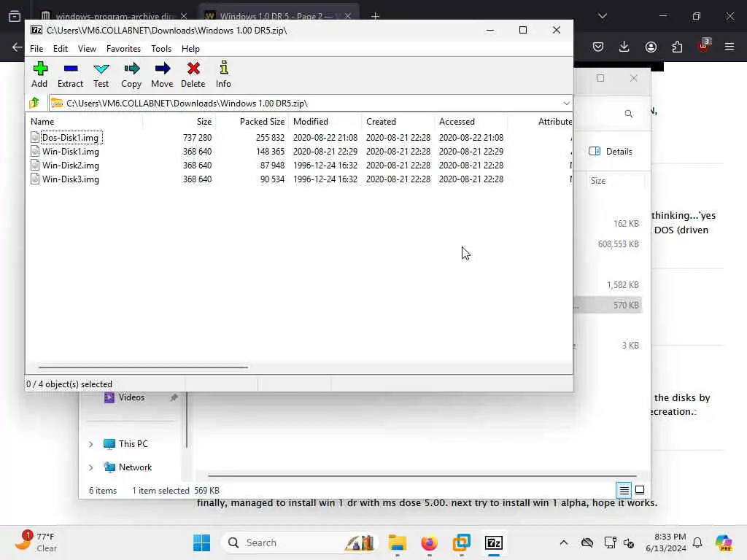Click the 7-Zip taskbar icon

494,542
